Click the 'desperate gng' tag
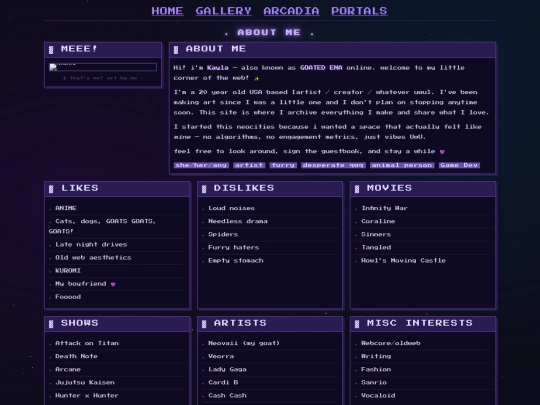540x405 pixels. click(x=333, y=165)
